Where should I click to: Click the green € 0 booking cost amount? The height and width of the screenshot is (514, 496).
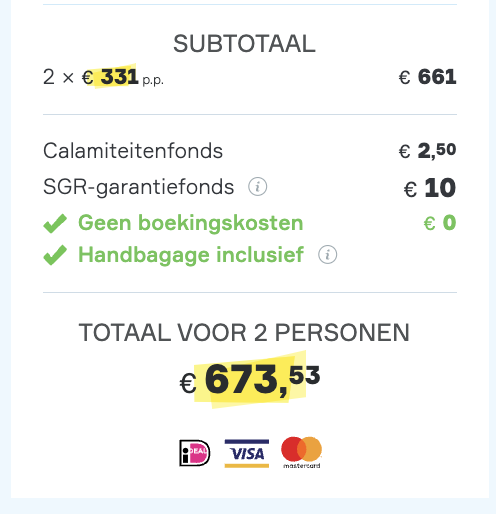pos(440,223)
